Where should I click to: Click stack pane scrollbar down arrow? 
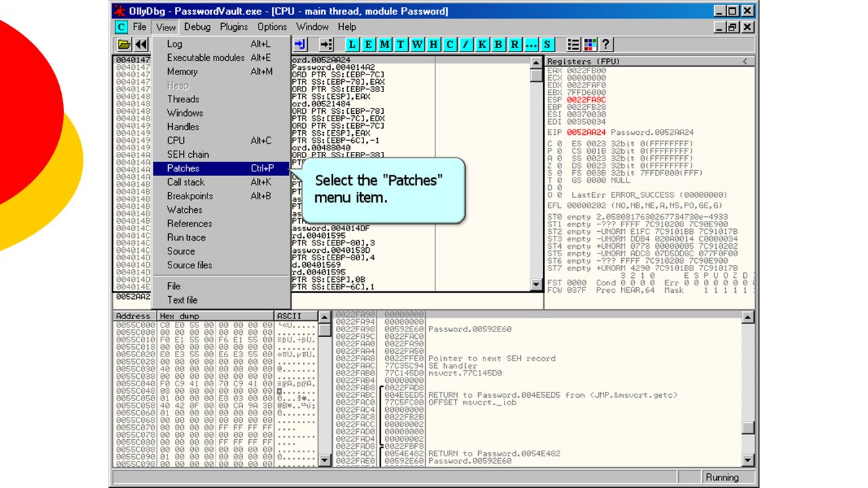748,460
